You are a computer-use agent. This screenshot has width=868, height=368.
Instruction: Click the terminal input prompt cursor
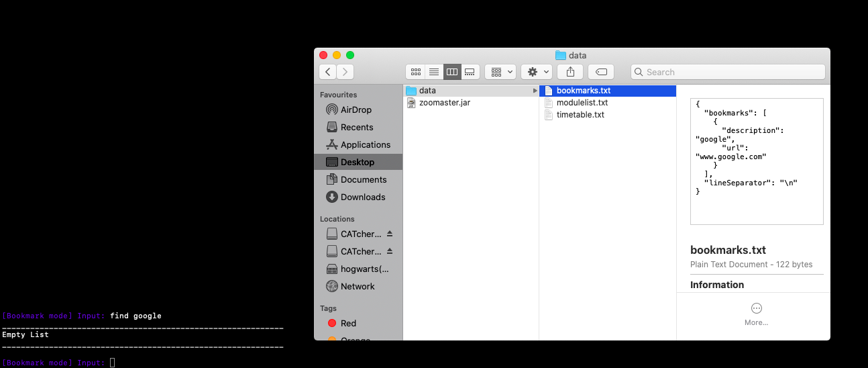112,363
